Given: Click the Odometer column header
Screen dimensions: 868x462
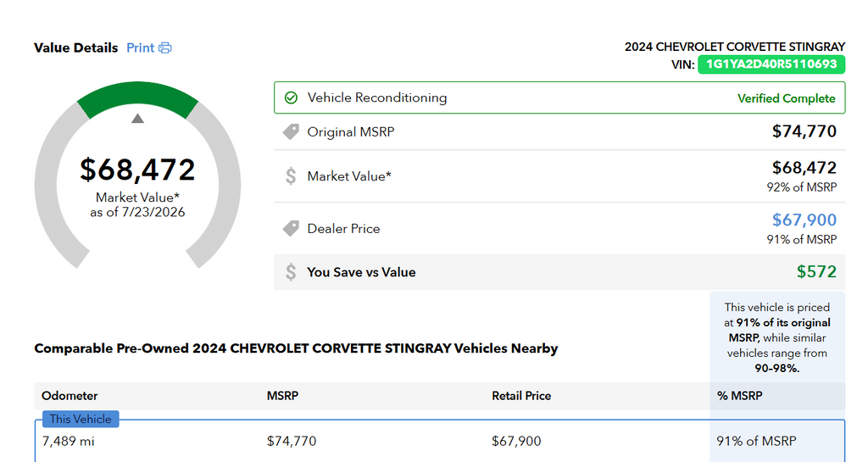Looking at the screenshot, I should [x=70, y=396].
